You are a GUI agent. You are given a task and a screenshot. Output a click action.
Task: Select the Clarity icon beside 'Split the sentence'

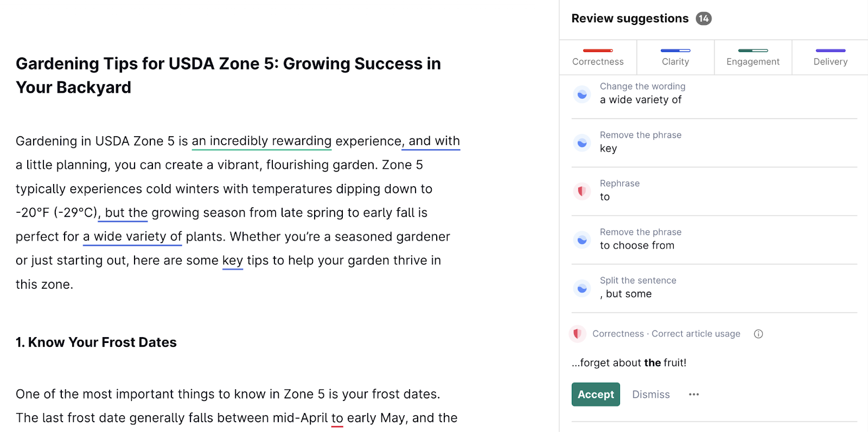point(582,288)
